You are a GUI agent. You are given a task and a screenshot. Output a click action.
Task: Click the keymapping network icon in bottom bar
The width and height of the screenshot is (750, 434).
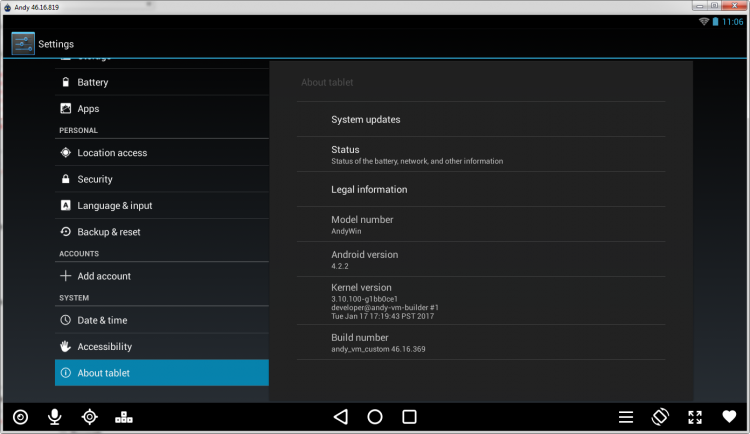tap(124, 417)
